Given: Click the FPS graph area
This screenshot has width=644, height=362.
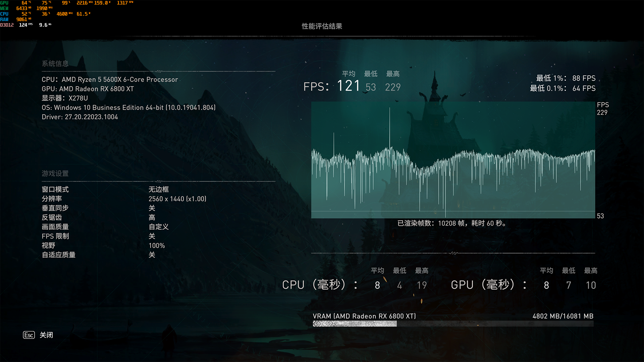Looking at the screenshot, I should click(x=453, y=160).
